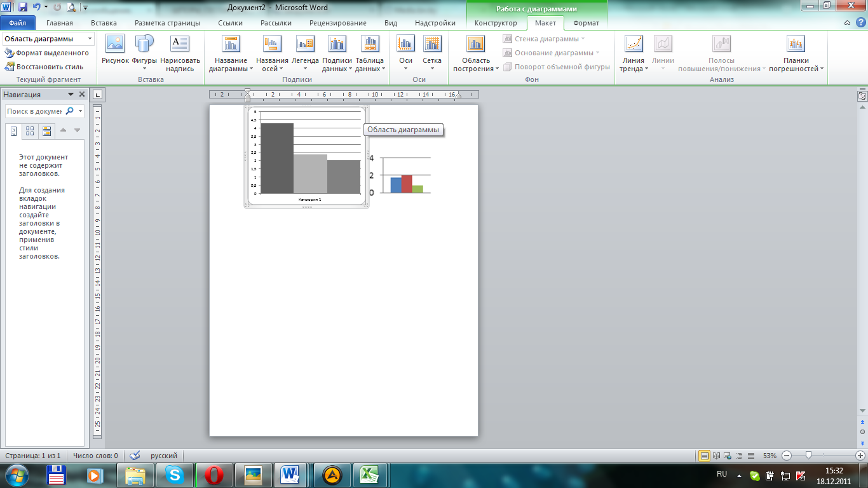Open the Область построения plot area options
This screenshot has width=868, height=488.
[x=476, y=53]
